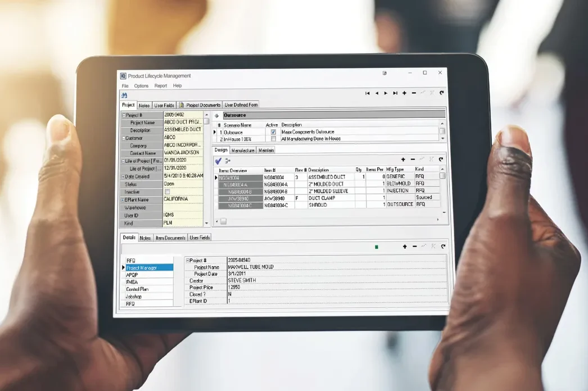Toggle the Inactive checkbox

coord(168,192)
